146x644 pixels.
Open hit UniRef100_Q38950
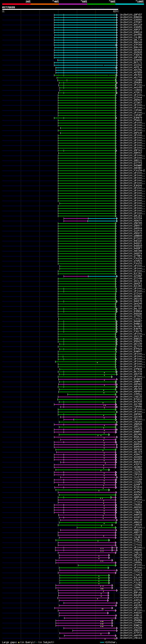click(131, 20)
